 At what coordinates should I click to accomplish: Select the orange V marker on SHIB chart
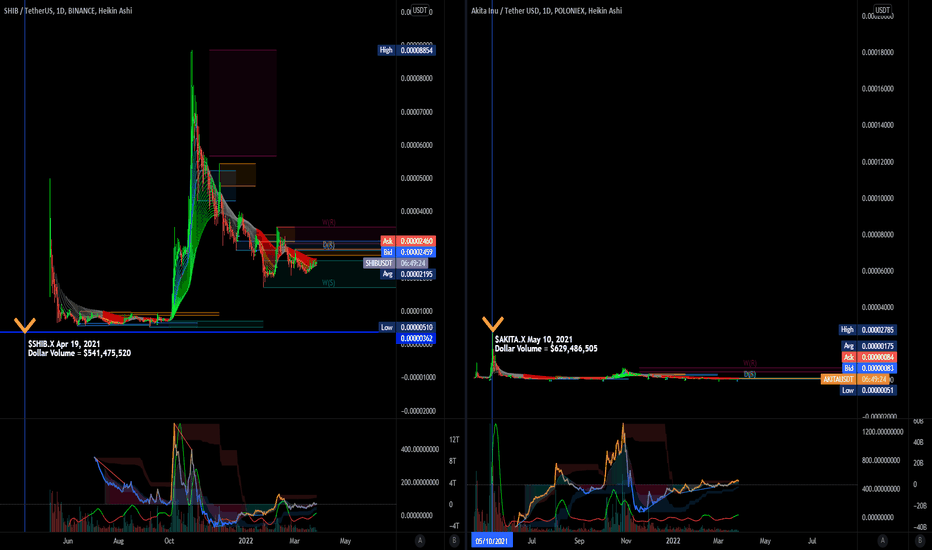25,325
